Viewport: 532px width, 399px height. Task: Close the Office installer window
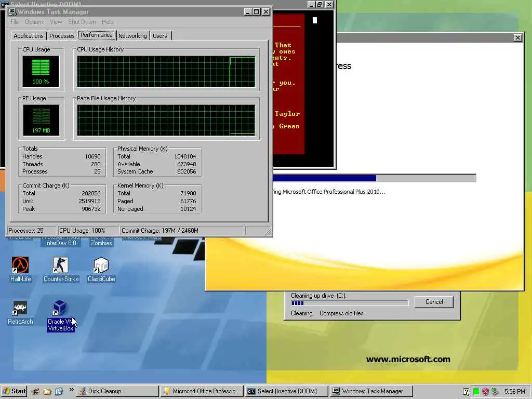(518, 37)
